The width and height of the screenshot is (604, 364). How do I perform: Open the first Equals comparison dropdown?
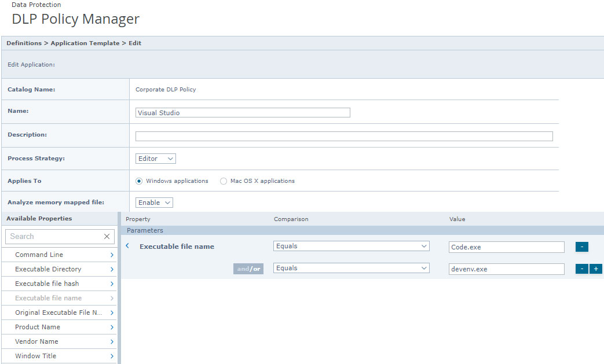point(351,245)
